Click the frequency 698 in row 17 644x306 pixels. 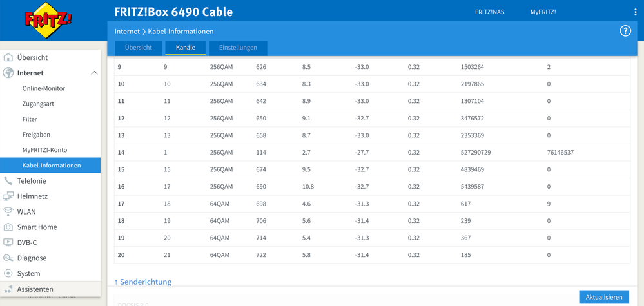(261, 204)
